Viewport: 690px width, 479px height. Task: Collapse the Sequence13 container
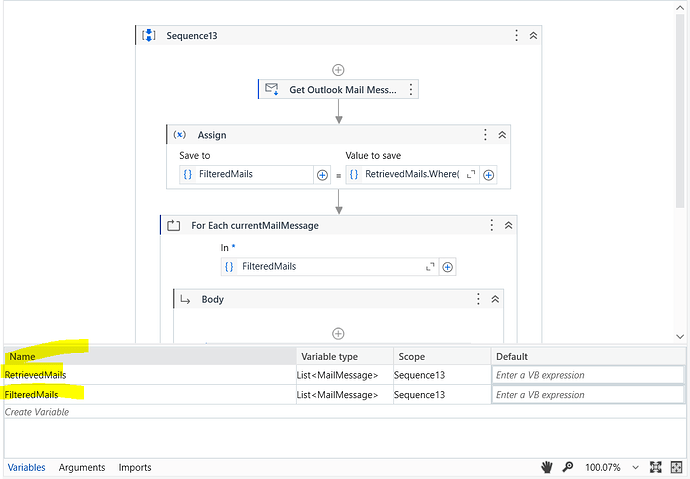coord(533,35)
